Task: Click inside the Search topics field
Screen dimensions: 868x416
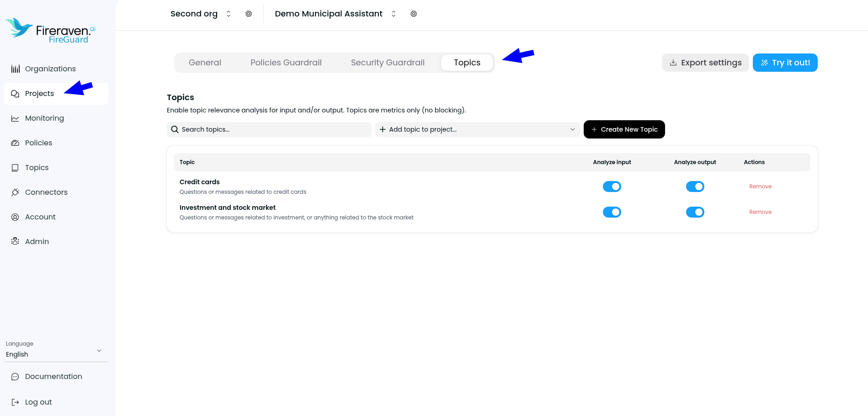Action: click(269, 129)
